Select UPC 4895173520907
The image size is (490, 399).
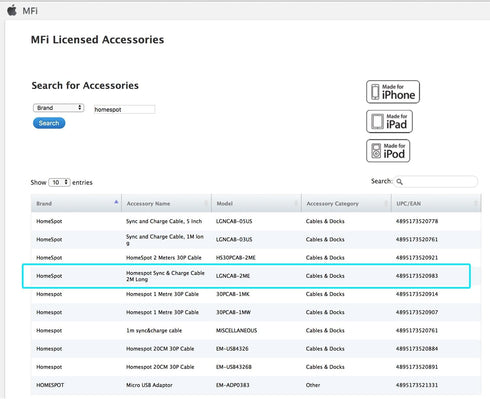point(417,312)
